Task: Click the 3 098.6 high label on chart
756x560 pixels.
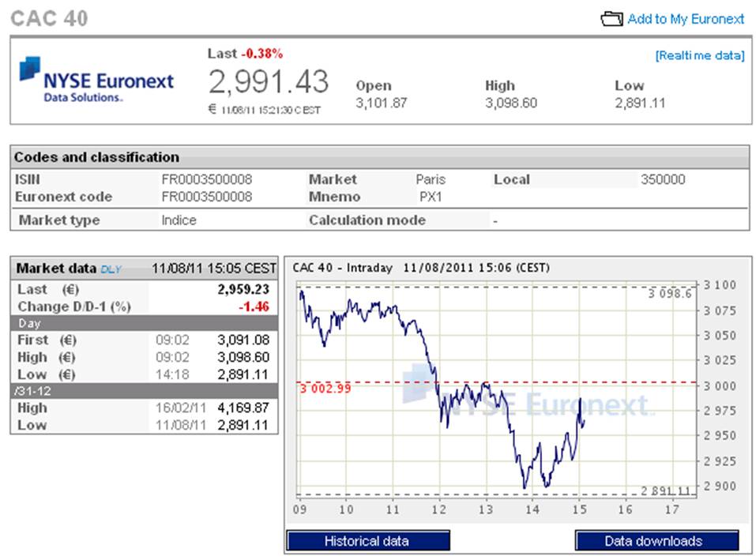Action: 670,294
